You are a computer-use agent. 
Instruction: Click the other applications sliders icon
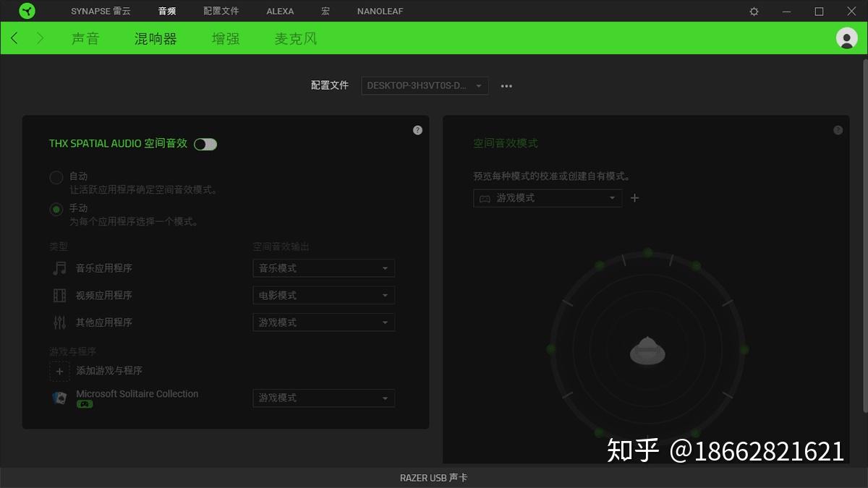(59, 322)
